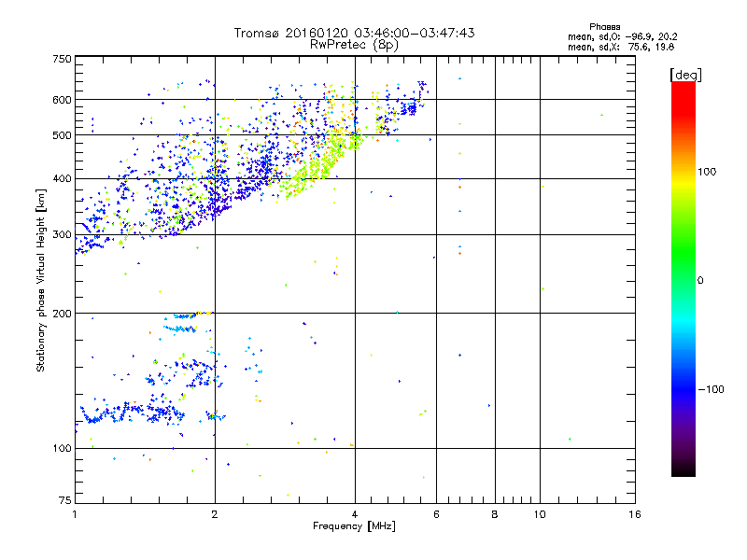Click the 'Frequency [MHz]' axis label
Viewport: 747px width, 560px height.
(x=354, y=526)
